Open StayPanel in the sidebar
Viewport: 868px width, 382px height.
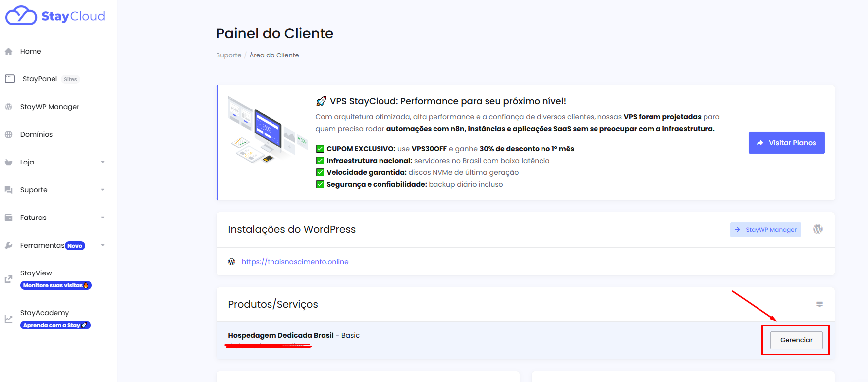[40, 79]
